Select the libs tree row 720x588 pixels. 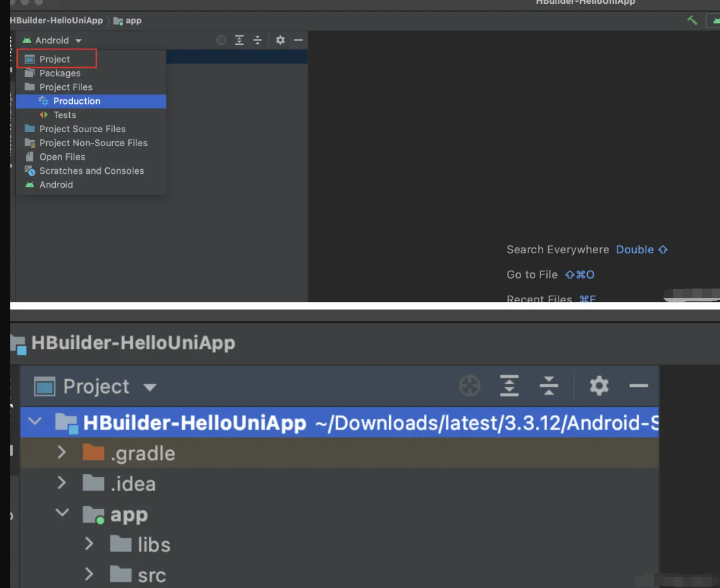[x=339, y=544]
